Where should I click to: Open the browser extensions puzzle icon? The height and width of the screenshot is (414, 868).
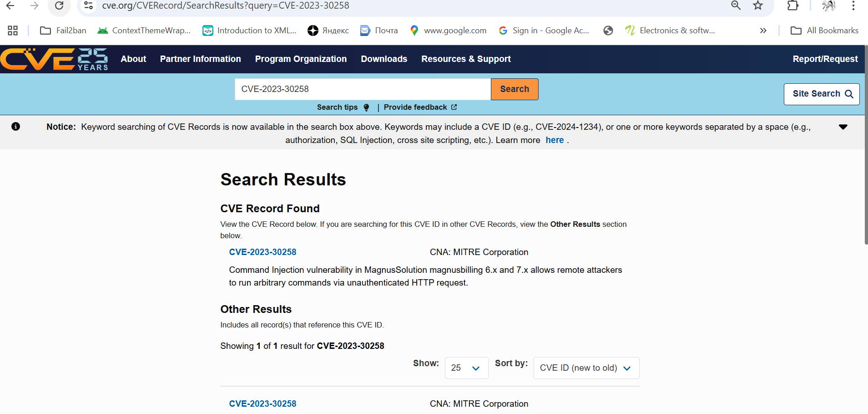792,5
